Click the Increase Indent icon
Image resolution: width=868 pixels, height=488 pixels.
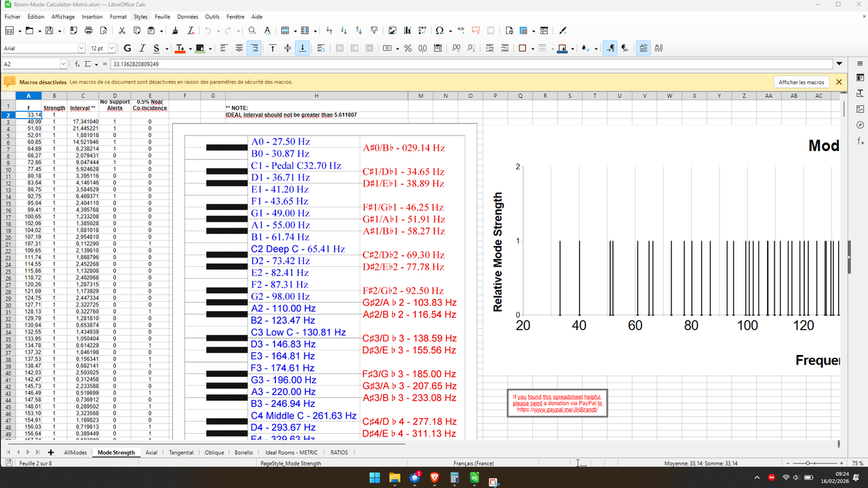click(490, 48)
